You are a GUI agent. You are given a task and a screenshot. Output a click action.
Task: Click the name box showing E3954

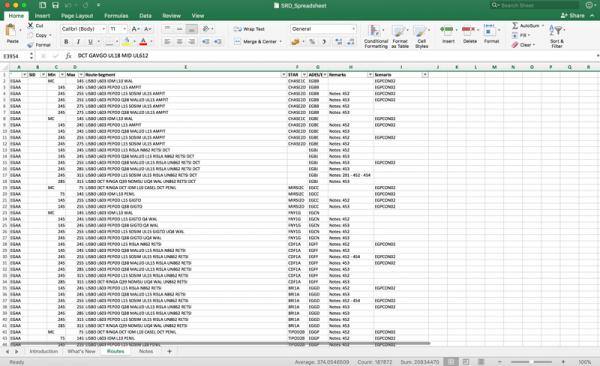(15, 56)
